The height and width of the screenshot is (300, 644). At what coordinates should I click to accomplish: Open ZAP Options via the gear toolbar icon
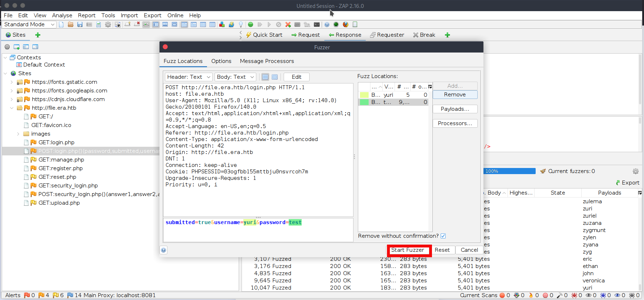108,24
